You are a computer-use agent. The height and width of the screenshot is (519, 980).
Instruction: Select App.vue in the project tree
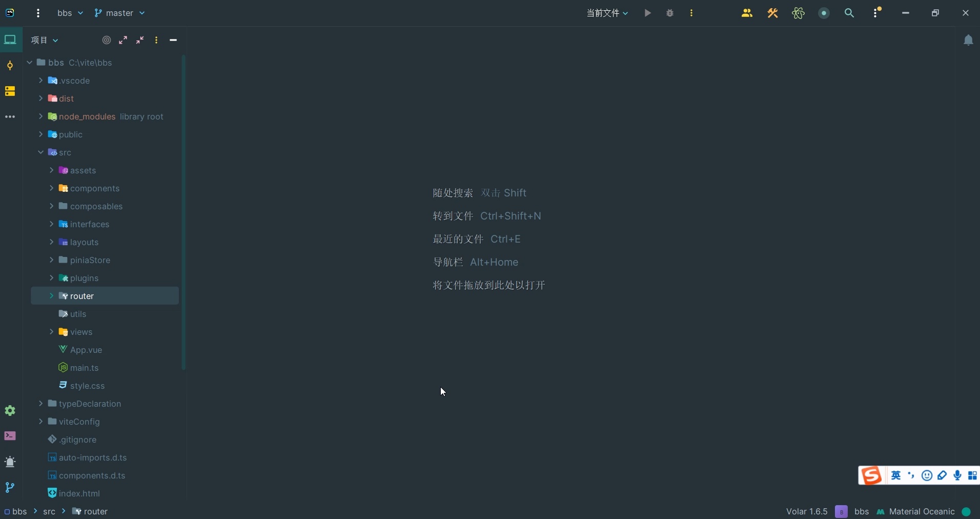[x=86, y=350]
